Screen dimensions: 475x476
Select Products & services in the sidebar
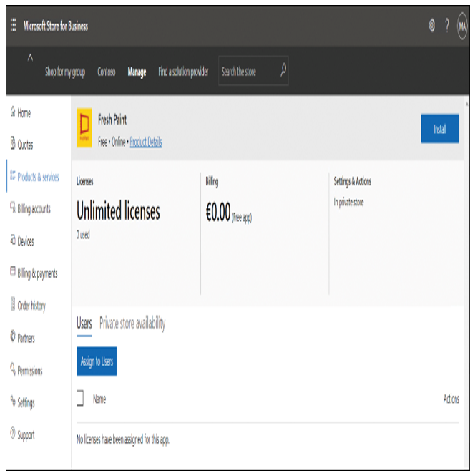[x=38, y=177]
